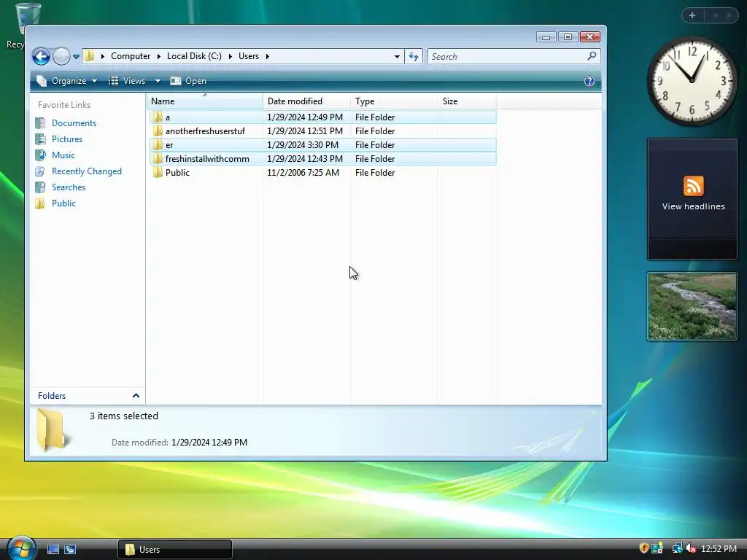
Task: Sort by the Type column header
Action: click(394, 101)
